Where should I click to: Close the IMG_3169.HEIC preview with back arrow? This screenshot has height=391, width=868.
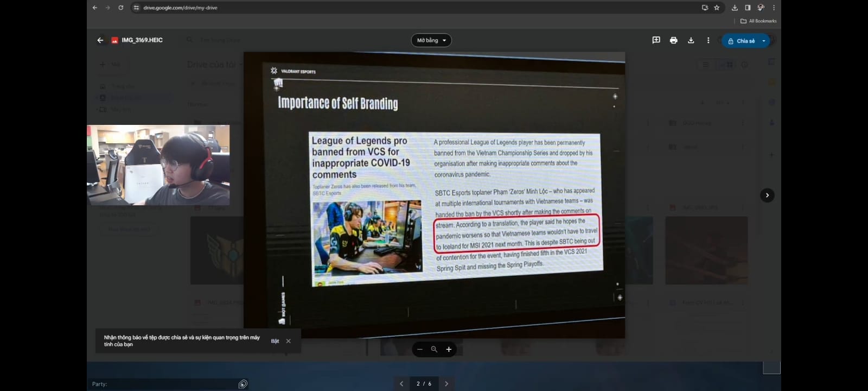100,40
